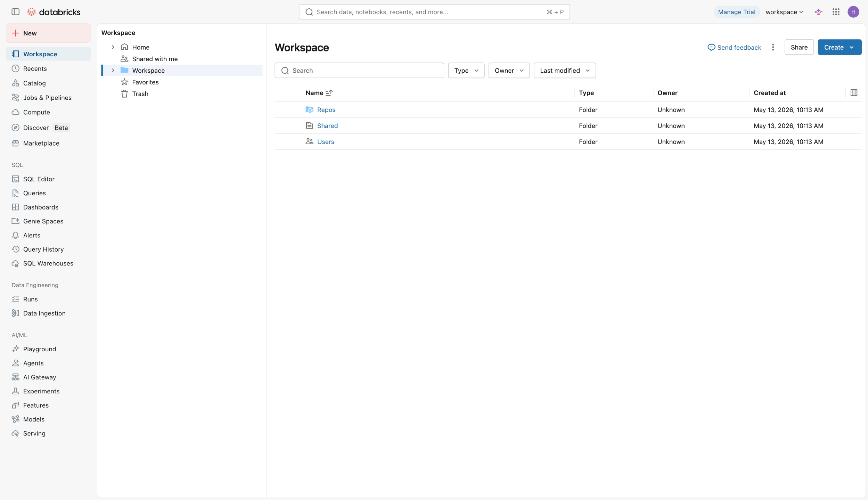
Task: Open Dashboards in the sidebar
Action: pos(48,207)
